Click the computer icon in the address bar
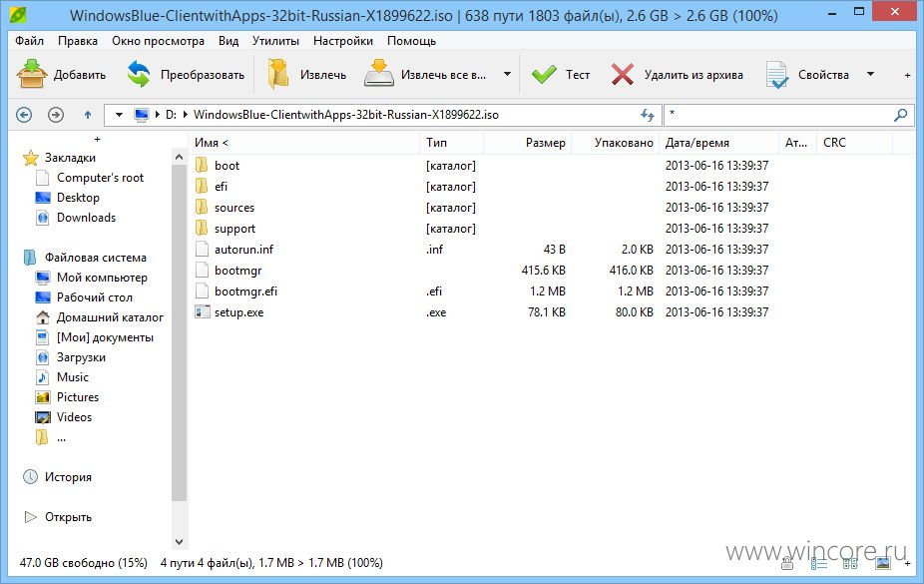 pyautogui.click(x=142, y=115)
